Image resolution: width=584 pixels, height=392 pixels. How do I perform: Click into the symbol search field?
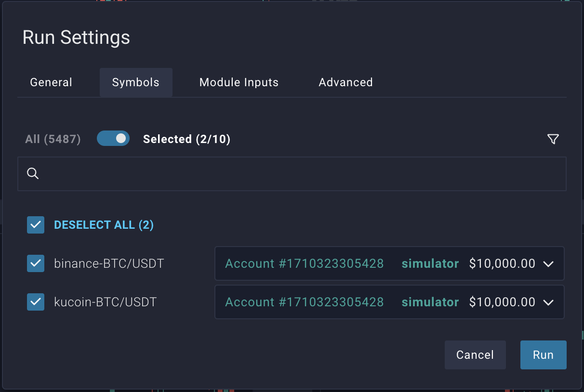pyautogui.click(x=299, y=173)
